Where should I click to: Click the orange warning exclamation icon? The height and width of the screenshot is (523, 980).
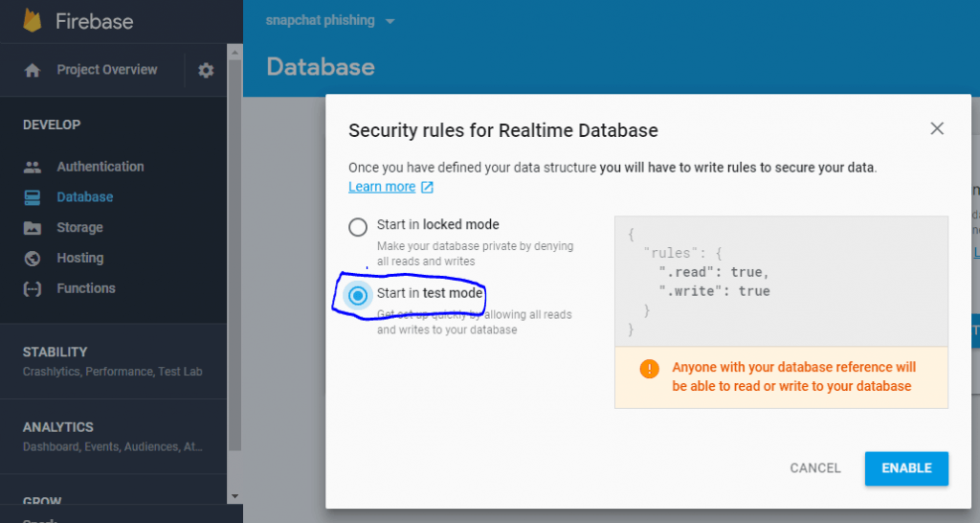click(650, 369)
